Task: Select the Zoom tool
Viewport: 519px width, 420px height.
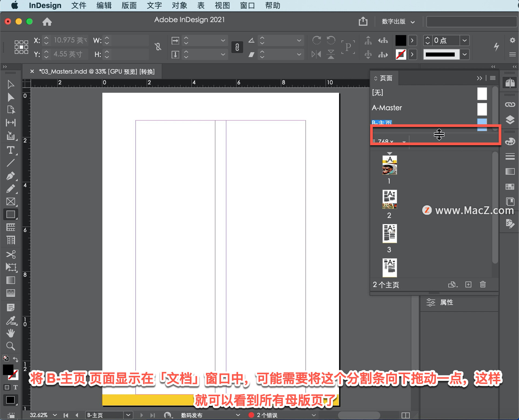Action: click(x=11, y=346)
